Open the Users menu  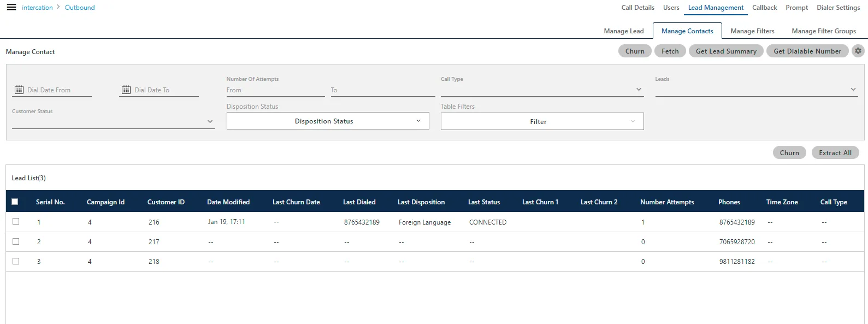click(x=671, y=8)
